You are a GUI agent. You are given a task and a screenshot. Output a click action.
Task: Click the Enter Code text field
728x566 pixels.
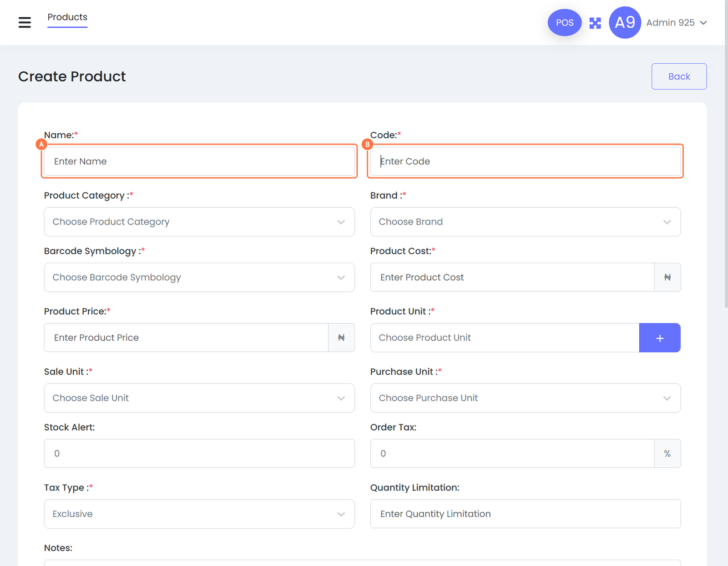(x=525, y=161)
